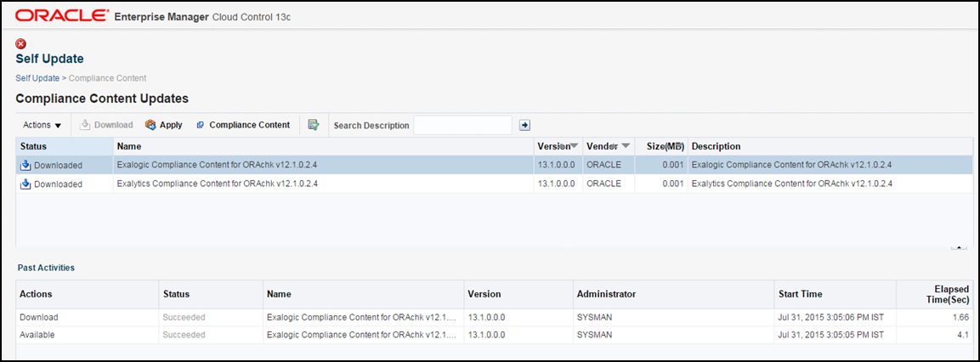This screenshot has height=362, width=980.
Task: Sort by Name column in updates table
Action: (128, 146)
